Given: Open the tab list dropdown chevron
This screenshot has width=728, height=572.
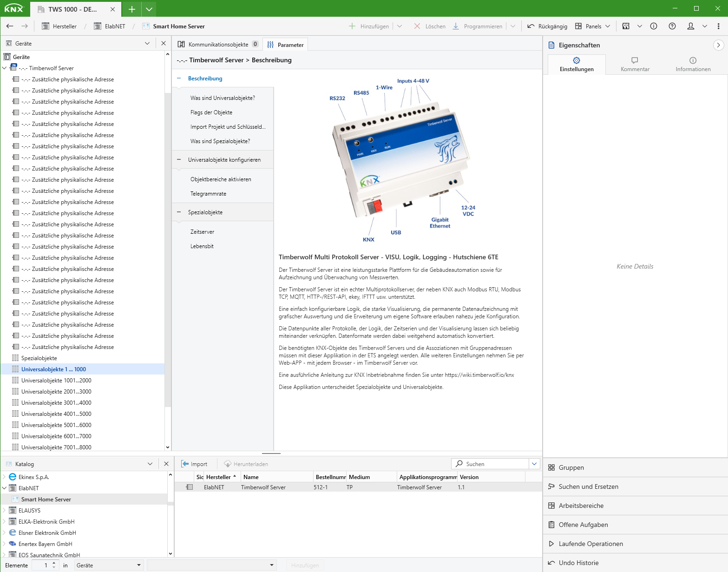Looking at the screenshot, I should point(149,9).
